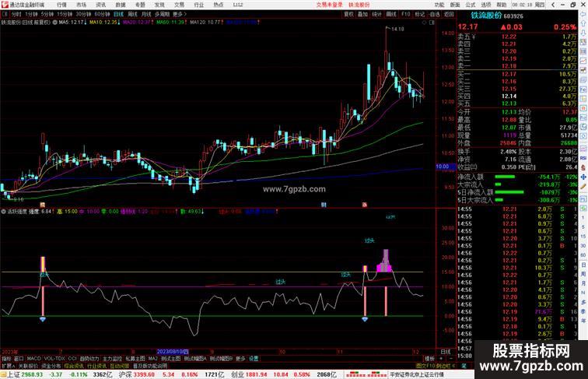Collapse the 侧边栏 sidebar
The height and width of the screenshot is (379, 588).
pos(446,366)
